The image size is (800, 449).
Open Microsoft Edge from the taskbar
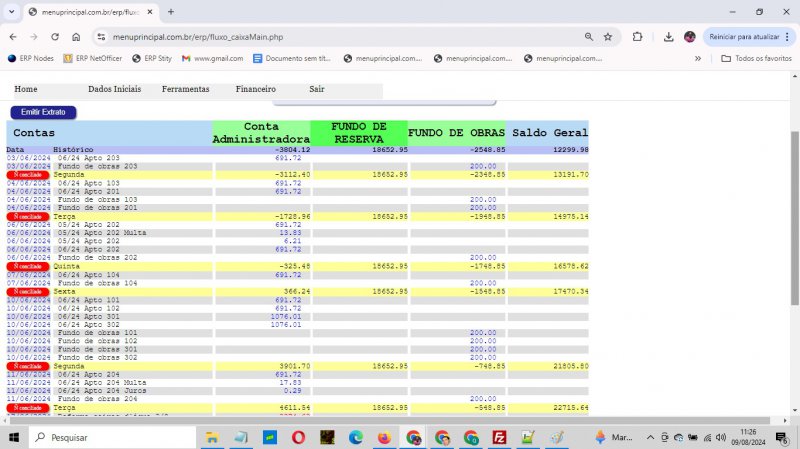[356, 438]
